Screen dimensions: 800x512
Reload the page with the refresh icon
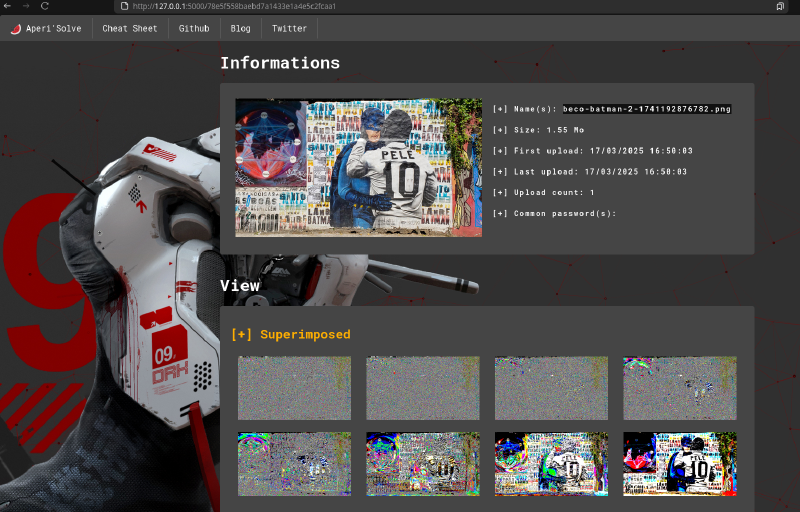(45, 6)
